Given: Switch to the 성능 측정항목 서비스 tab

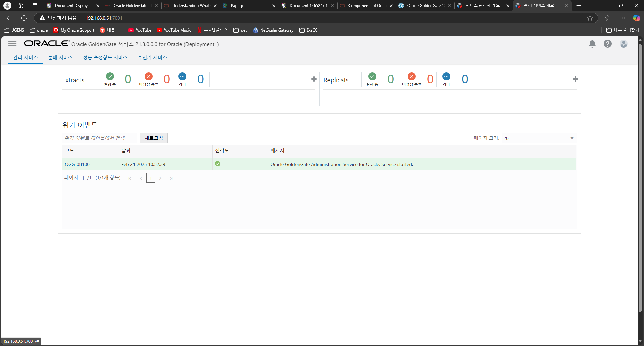Looking at the screenshot, I should click(105, 57).
